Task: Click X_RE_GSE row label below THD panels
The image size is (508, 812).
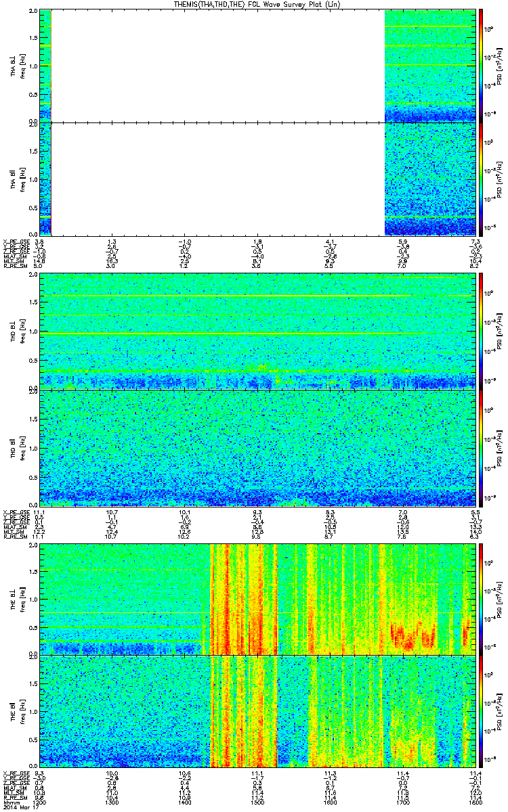Action: [16, 512]
